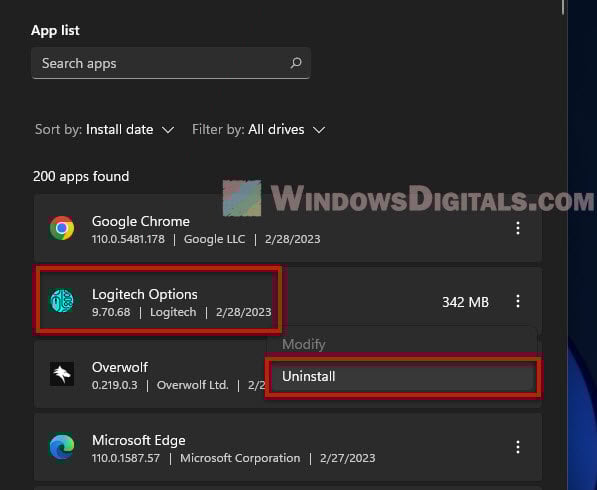Image resolution: width=597 pixels, height=490 pixels.
Task: Focus the Search apps field
Action: (171, 63)
